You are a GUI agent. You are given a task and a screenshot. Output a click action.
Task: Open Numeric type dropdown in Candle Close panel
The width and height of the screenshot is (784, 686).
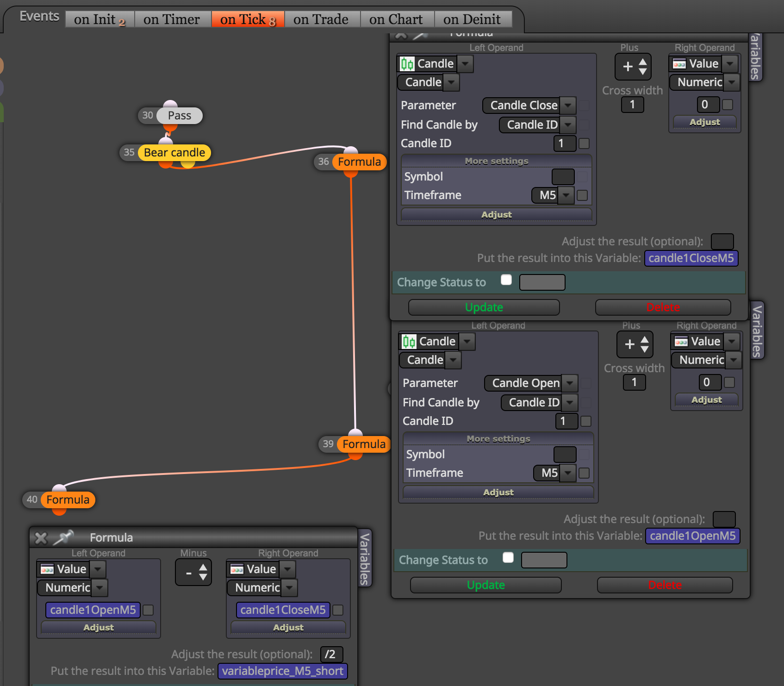[x=705, y=82]
